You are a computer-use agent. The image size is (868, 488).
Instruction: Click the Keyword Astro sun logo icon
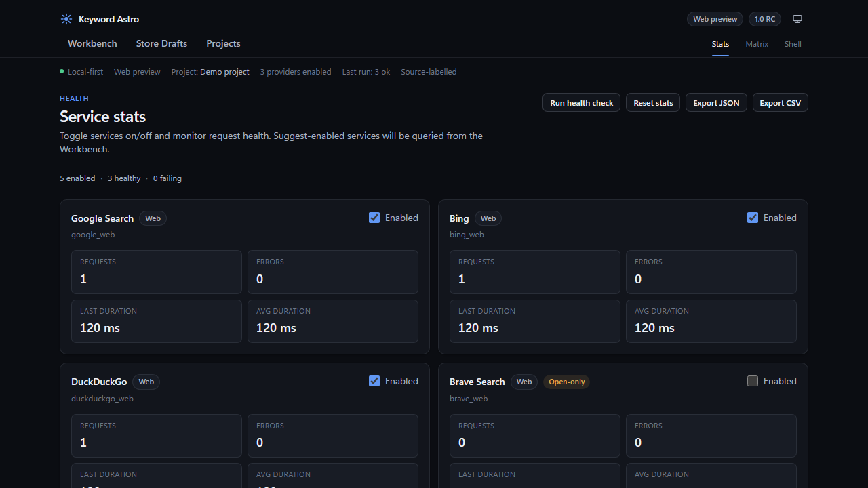click(x=66, y=19)
